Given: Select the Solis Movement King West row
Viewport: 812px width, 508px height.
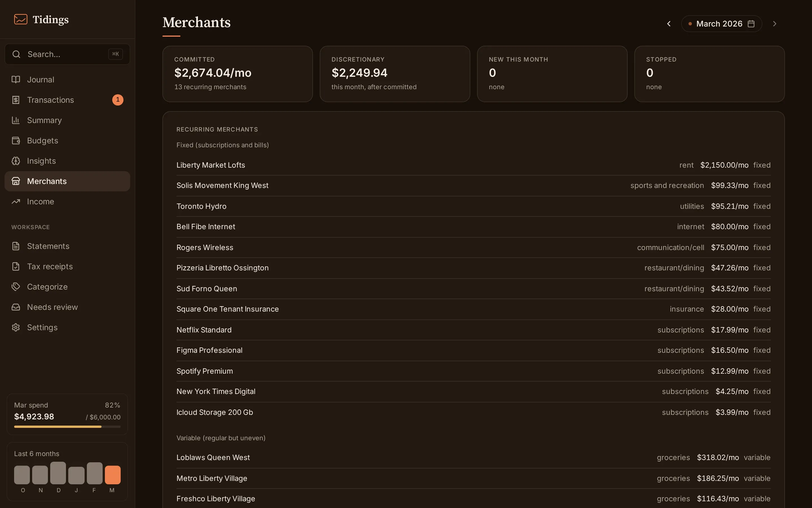Looking at the screenshot, I should (x=473, y=185).
